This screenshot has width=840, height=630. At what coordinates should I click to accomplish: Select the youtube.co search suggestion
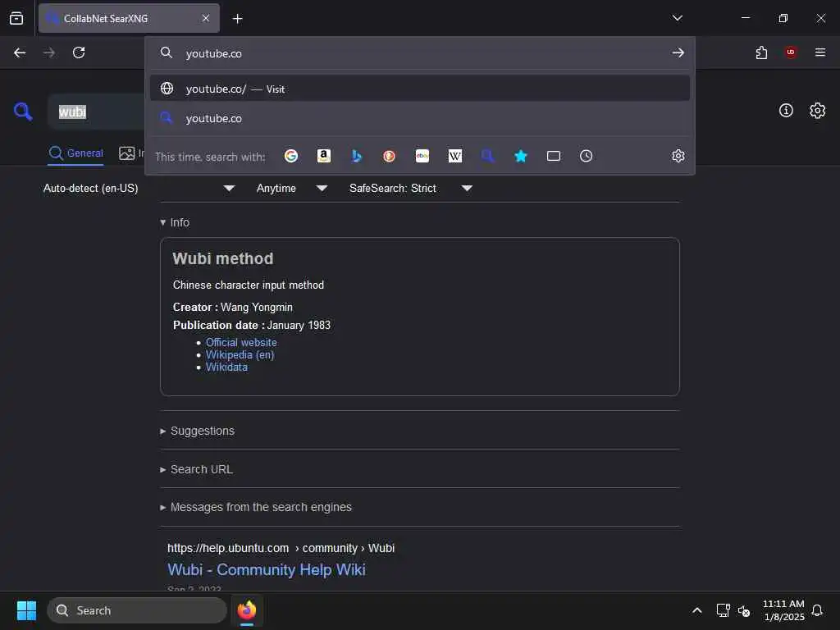coord(420,118)
